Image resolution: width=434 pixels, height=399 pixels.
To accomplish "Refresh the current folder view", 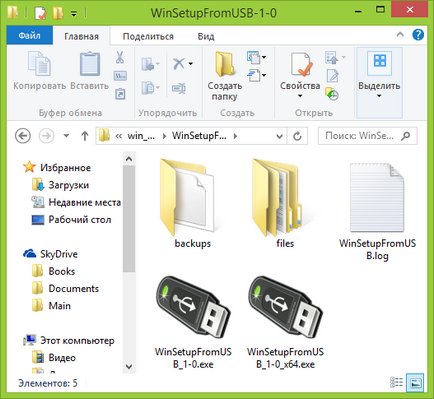I will (x=297, y=136).
